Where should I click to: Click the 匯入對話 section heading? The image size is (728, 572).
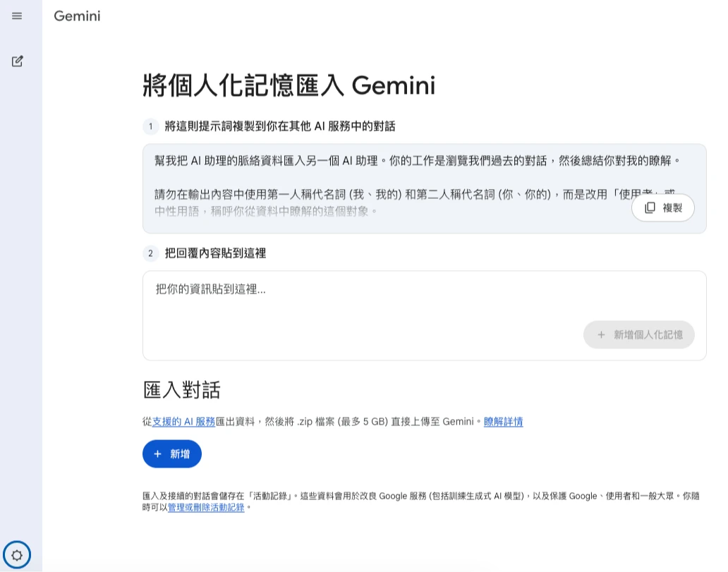(182, 390)
